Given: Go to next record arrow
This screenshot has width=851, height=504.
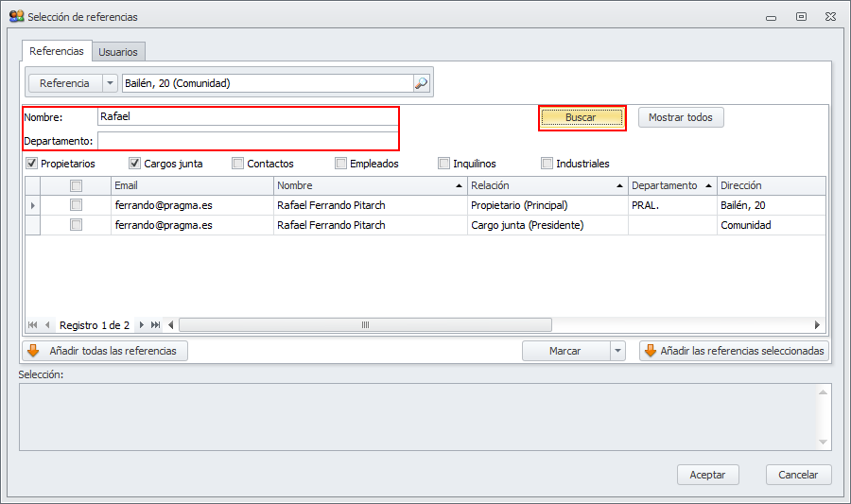Looking at the screenshot, I should tap(141, 325).
